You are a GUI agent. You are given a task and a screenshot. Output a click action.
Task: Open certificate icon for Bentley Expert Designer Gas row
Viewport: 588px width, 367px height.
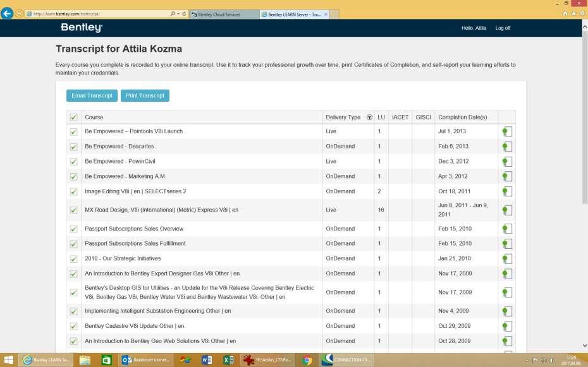pyautogui.click(x=507, y=274)
